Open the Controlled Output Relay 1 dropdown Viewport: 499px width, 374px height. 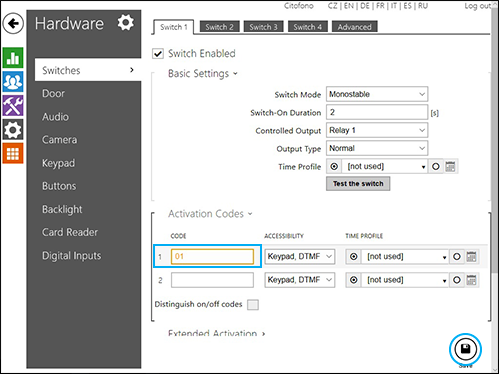click(377, 130)
